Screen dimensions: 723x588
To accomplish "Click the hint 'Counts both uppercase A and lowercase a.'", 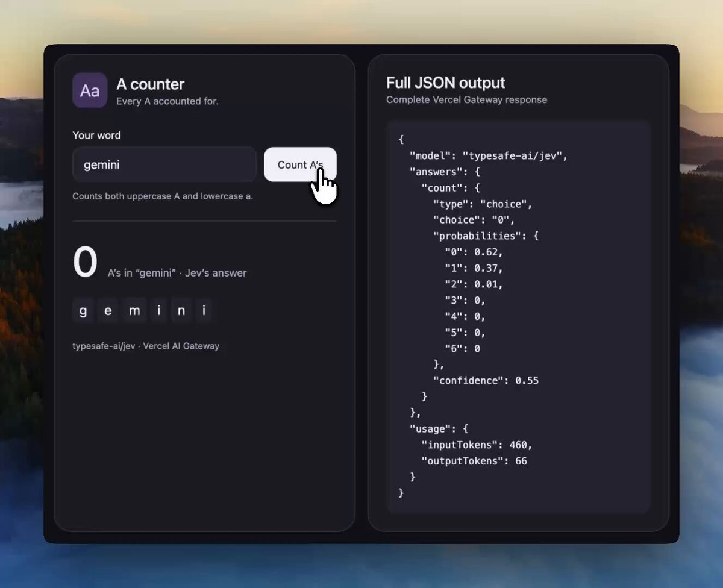I will coord(163,196).
